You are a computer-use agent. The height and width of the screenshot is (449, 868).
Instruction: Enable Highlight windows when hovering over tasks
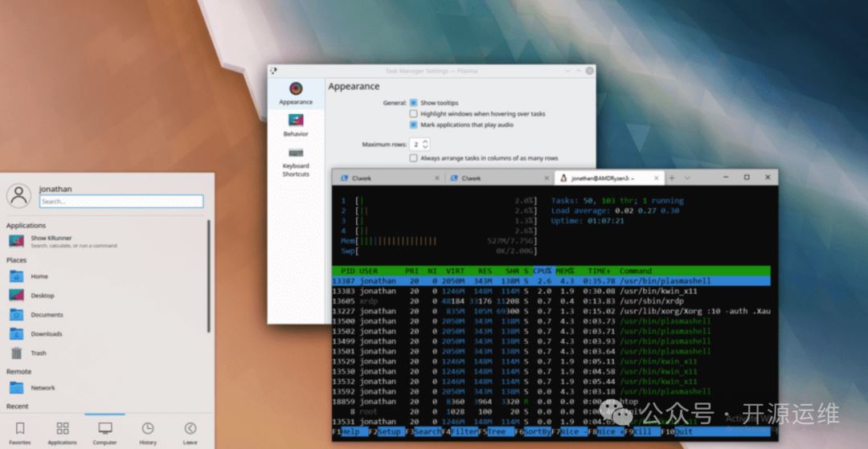[413, 114]
